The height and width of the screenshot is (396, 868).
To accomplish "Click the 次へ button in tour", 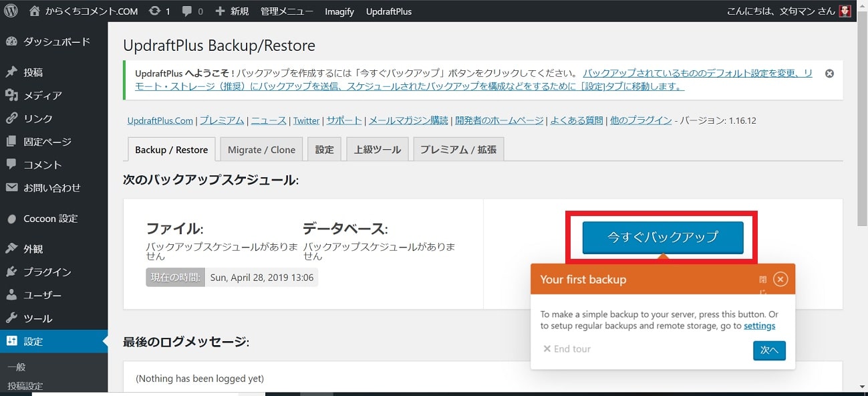I will click(x=768, y=351).
